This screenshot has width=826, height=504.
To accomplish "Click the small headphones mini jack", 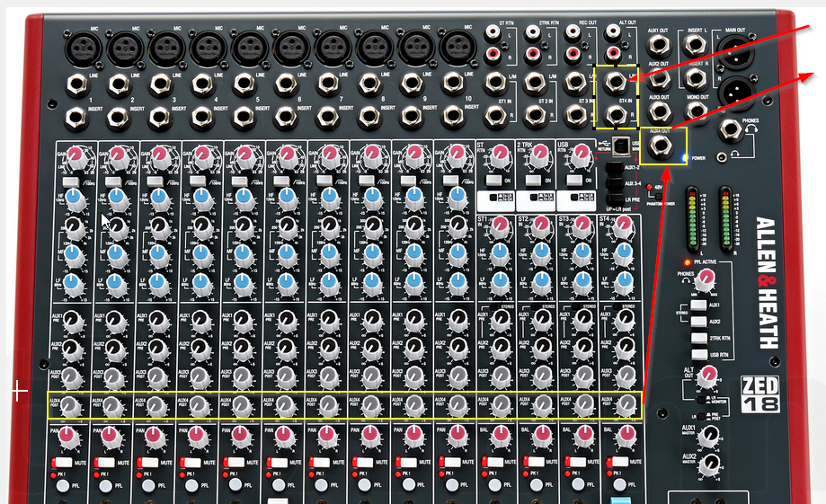I will pos(722,156).
